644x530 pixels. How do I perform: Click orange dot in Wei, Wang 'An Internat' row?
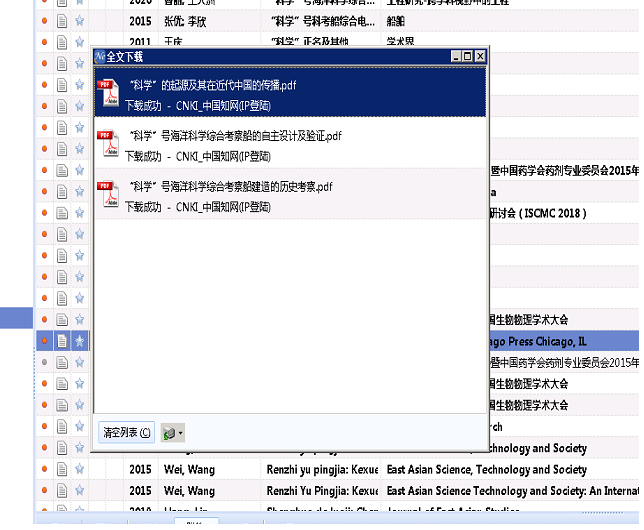point(44,490)
